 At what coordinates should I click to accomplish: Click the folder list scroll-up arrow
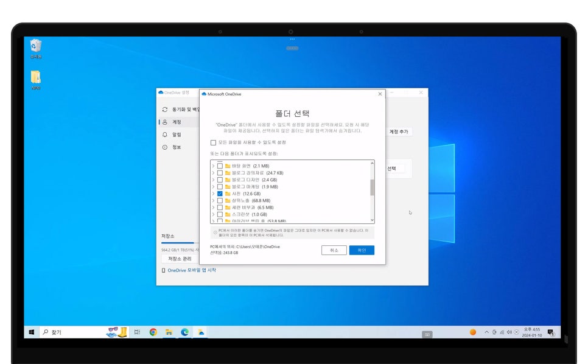pyautogui.click(x=372, y=163)
